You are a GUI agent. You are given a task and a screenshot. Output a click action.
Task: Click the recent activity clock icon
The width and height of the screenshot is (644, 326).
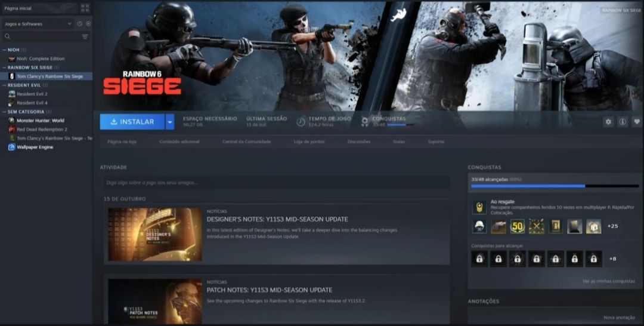[x=80, y=24]
